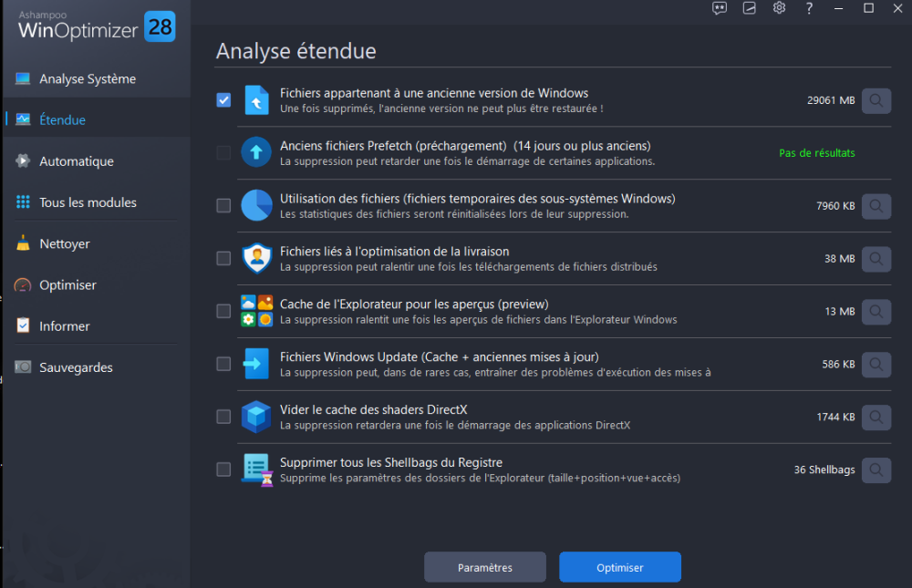Check Supprimer tous les Shellbags checkbox
The height and width of the screenshot is (588, 912).
(223, 469)
